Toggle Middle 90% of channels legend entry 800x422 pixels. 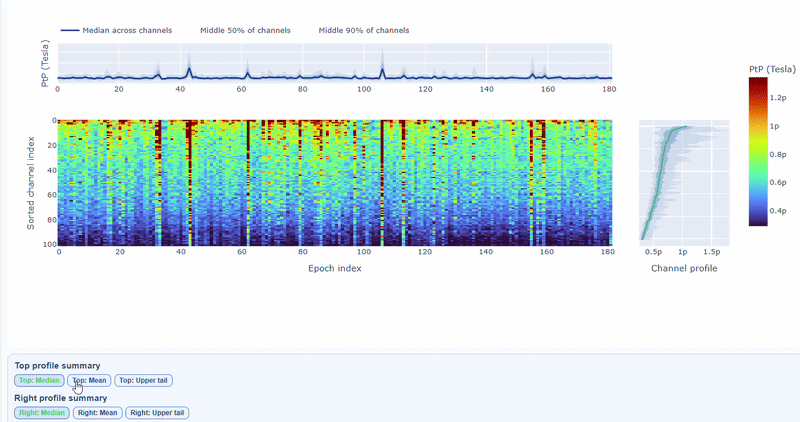(x=363, y=30)
